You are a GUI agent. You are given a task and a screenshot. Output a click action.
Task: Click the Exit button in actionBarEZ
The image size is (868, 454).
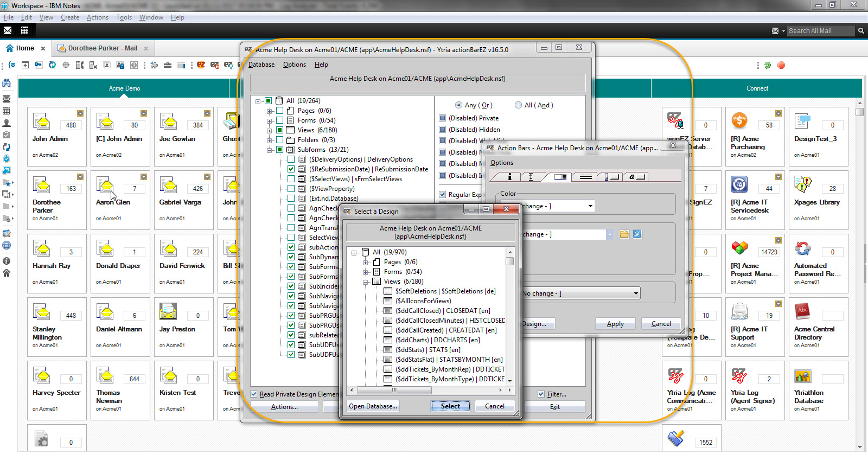pyautogui.click(x=555, y=407)
